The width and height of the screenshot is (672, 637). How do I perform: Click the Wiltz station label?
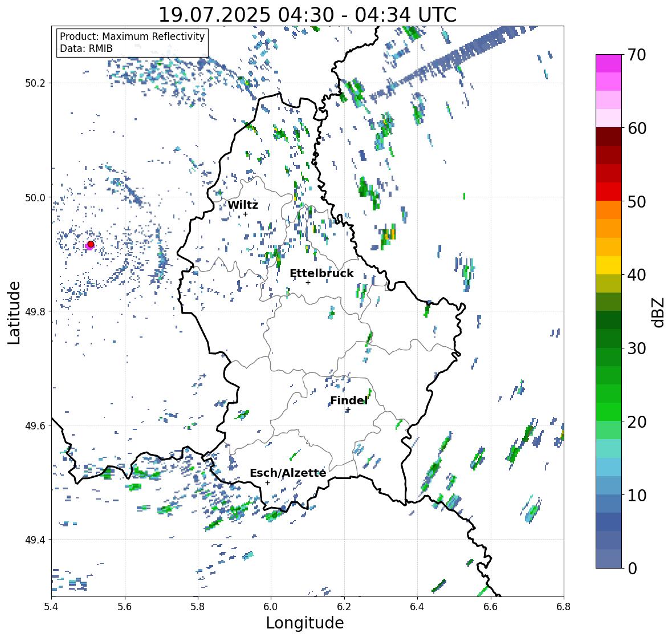tap(243, 205)
